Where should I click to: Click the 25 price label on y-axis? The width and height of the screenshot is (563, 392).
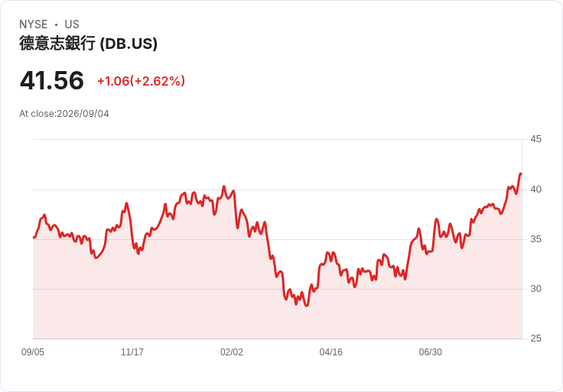[535, 339]
